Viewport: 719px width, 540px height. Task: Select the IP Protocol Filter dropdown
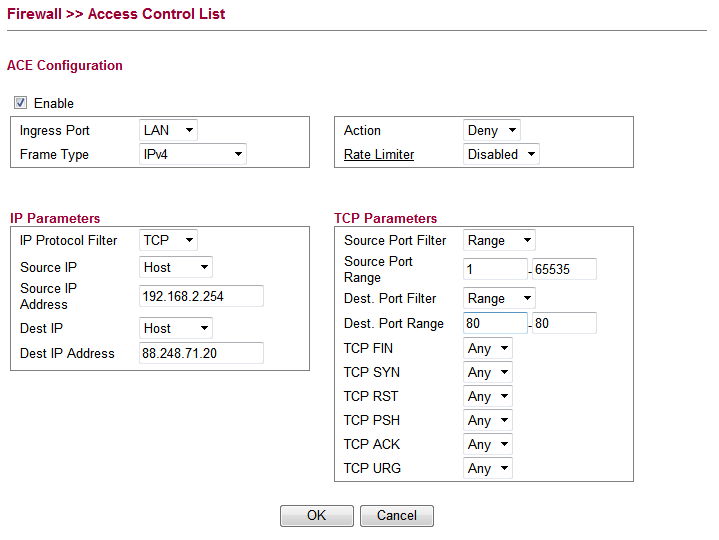coord(168,240)
